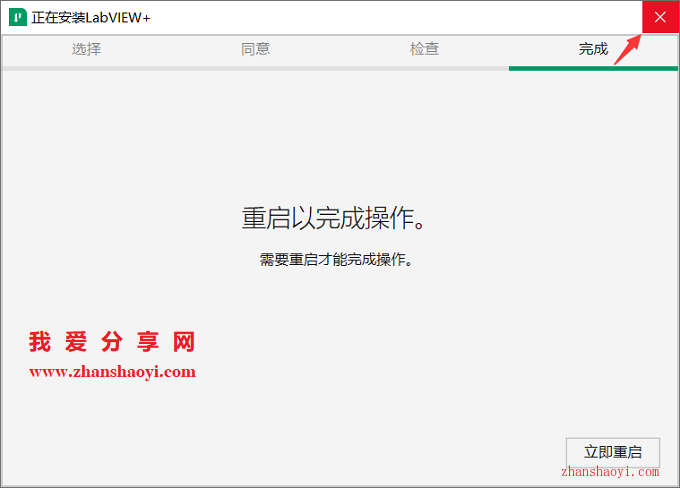Click the red 我爱分享网 watermark text
The height and width of the screenshot is (488, 680).
pos(112,343)
